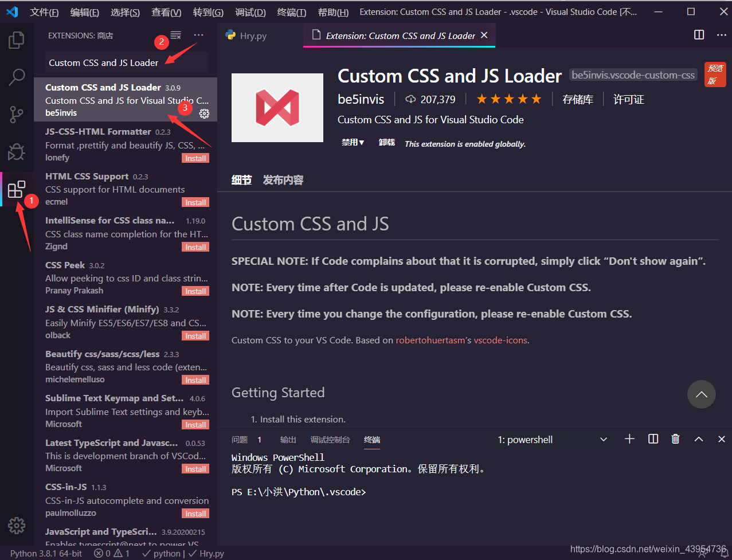Maximize the terminal panel size

coord(699,439)
